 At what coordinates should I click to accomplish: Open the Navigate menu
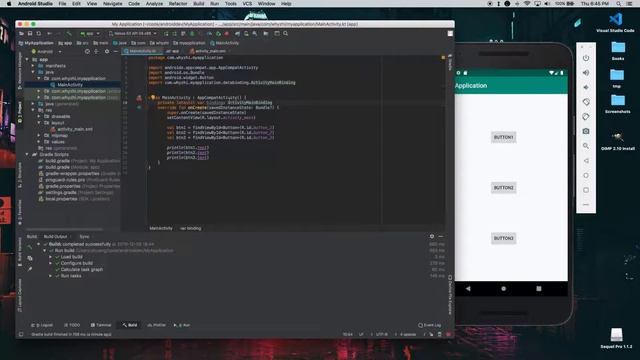click(113, 4)
